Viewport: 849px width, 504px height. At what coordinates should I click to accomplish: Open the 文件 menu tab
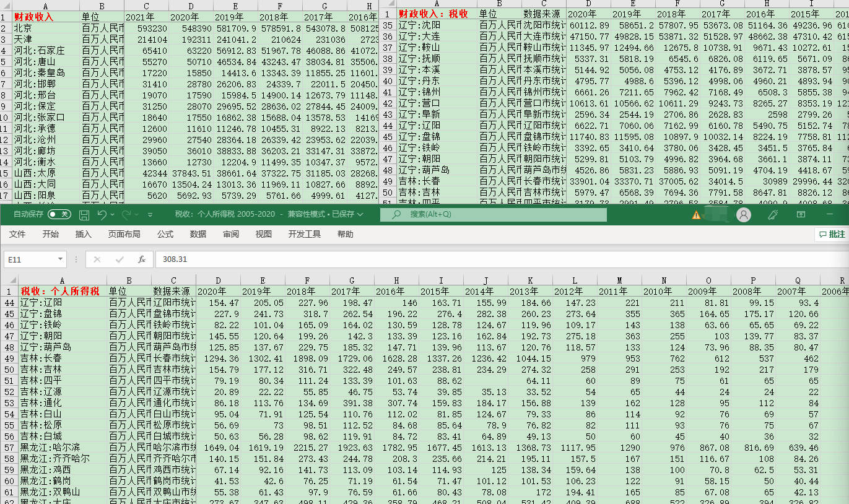click(17, 234)
